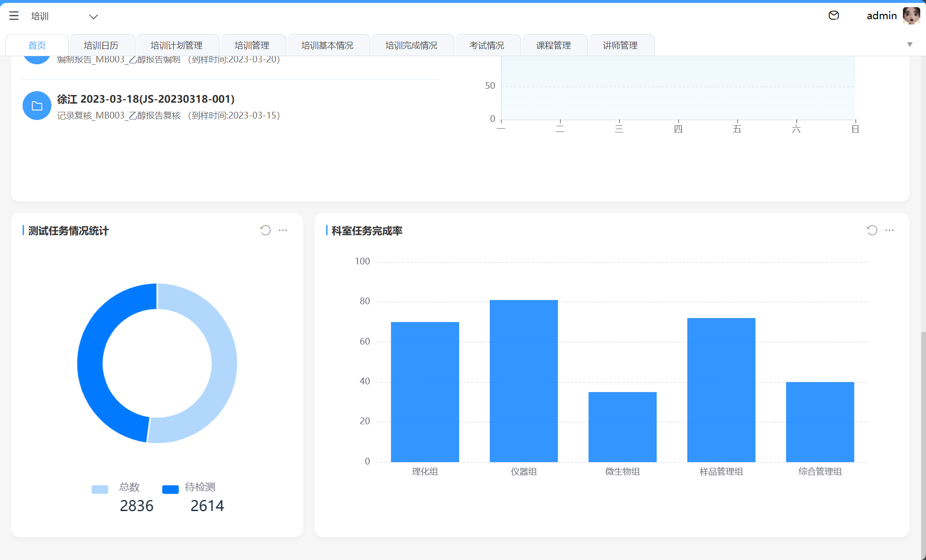This screenshot has width=926, height=560.
Task: Open more options for 科室任务完成率
Action: click(889, 230)
